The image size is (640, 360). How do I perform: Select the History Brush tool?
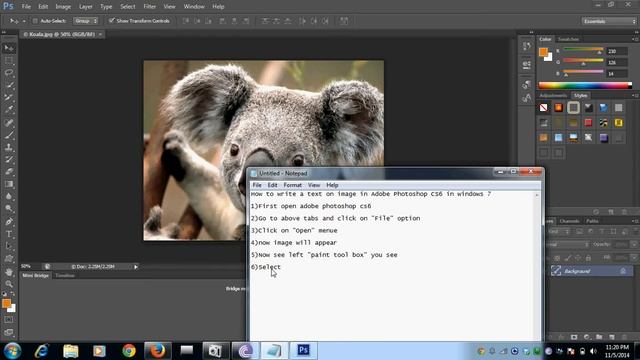(x=9, y=159)
